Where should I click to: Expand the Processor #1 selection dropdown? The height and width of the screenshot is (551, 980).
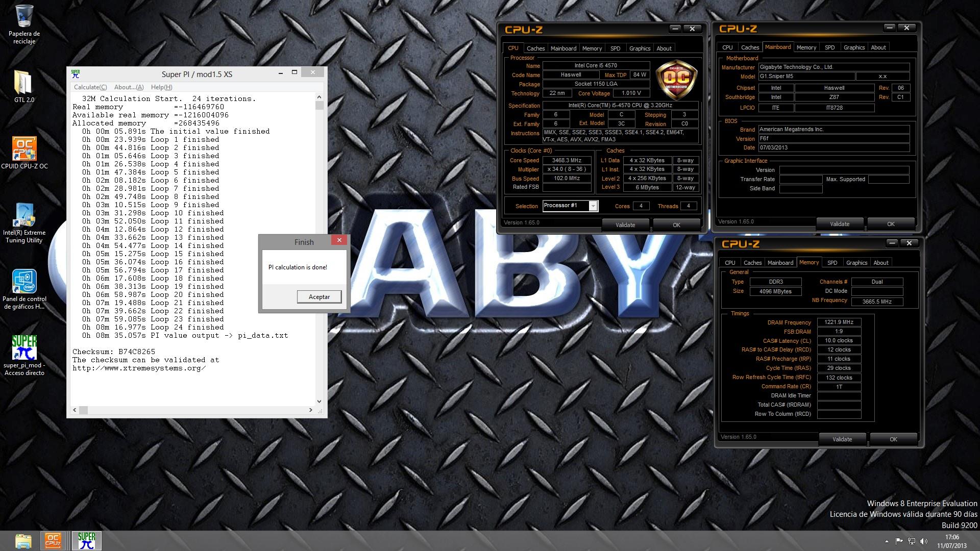point(593,206)
